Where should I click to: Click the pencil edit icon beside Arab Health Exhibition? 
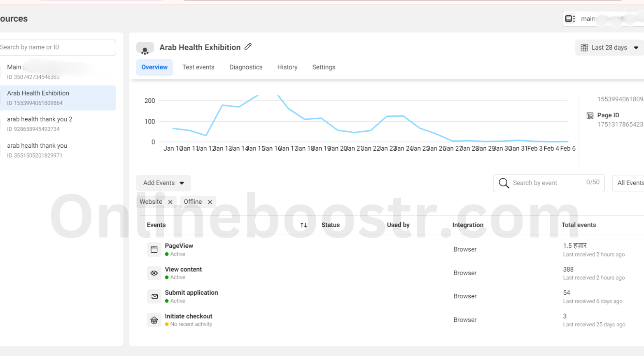click(x=248, y=47)
